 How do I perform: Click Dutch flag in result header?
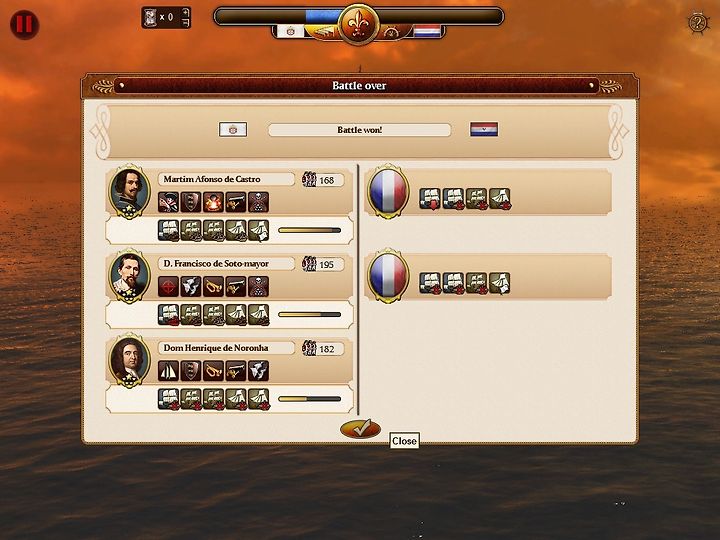tap(484, 129)
